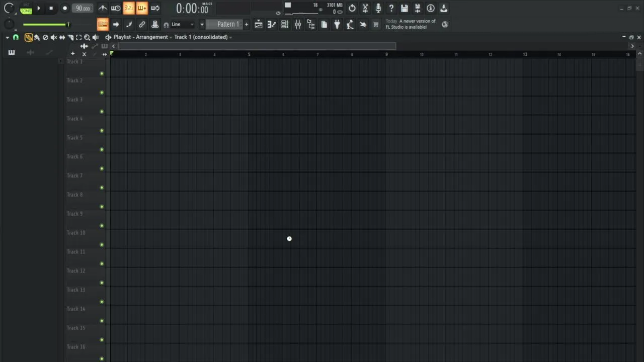Image resolution: width=644 pixels, height=362 pixels.
Task: Select the Paint brush tool
Action: (x=37, y=37)
